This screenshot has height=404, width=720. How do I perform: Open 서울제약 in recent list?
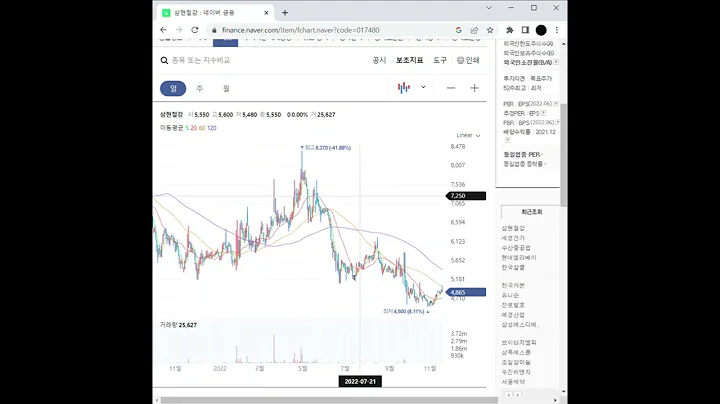pos(513,382)
